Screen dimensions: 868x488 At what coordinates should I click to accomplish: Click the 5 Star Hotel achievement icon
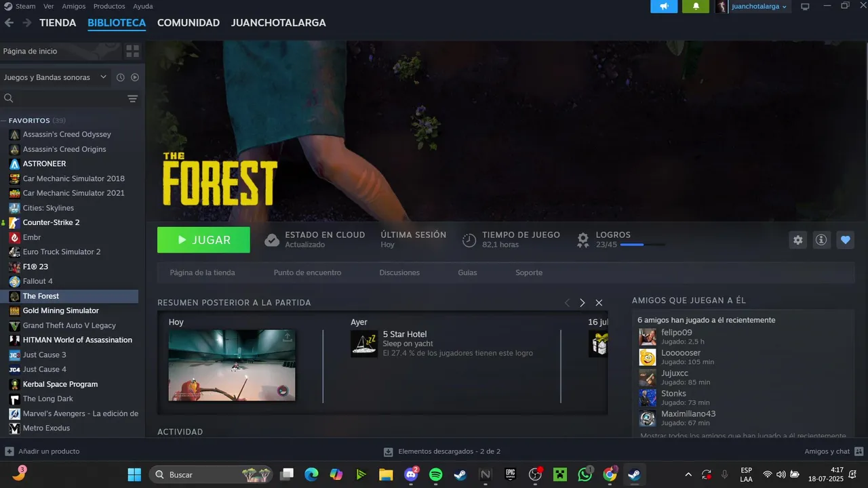click(x=364, y=344)
